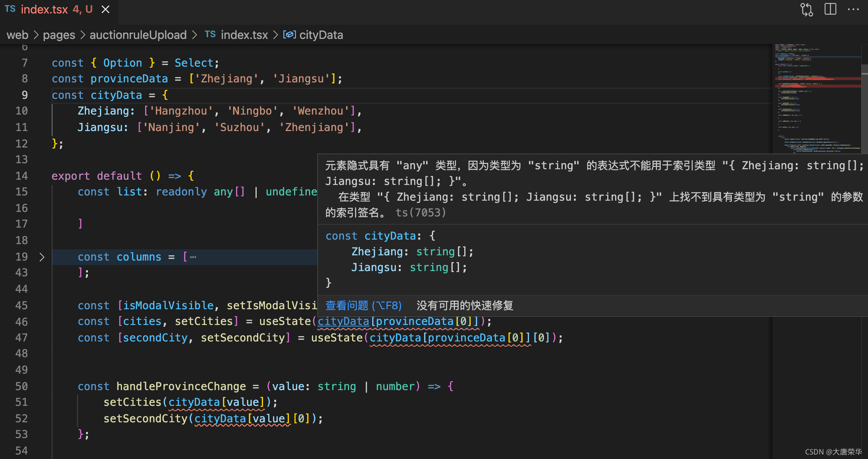Click provinceData declaration on line 8

[129, 79]
